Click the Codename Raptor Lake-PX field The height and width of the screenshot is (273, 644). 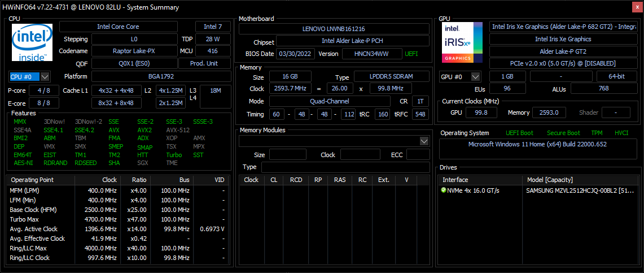tap(135, 51)
